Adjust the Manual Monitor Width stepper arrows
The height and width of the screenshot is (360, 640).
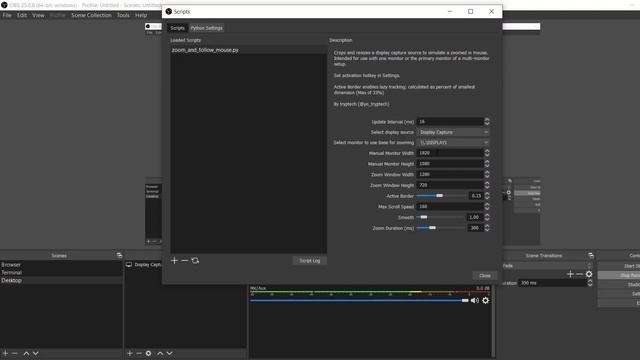click(x=487, y=153)
